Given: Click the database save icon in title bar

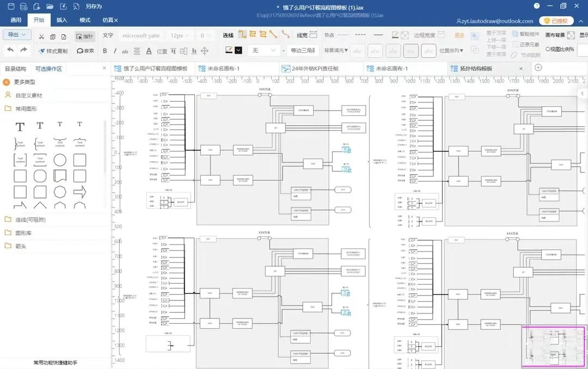Looking at the screenshot, I should coord(23,7).
